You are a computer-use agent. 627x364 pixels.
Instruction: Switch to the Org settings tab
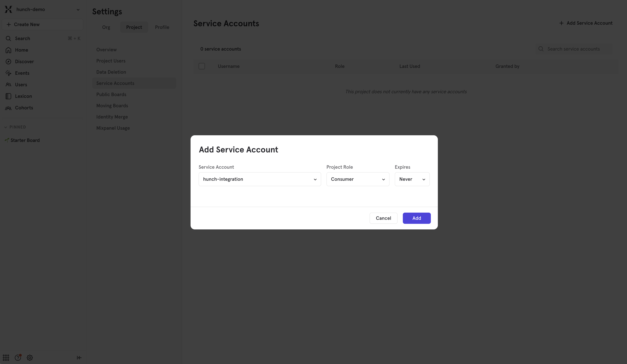coord(106,27)
